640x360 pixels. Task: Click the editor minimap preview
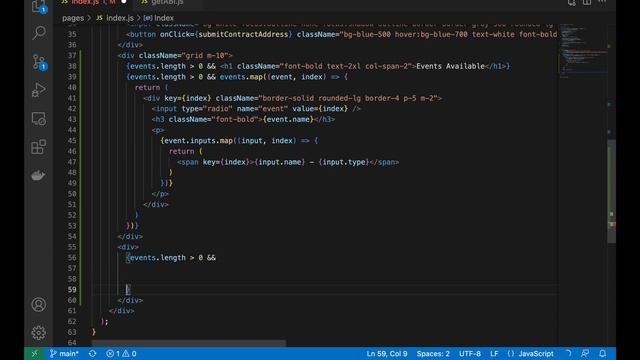tap(583, 51)
